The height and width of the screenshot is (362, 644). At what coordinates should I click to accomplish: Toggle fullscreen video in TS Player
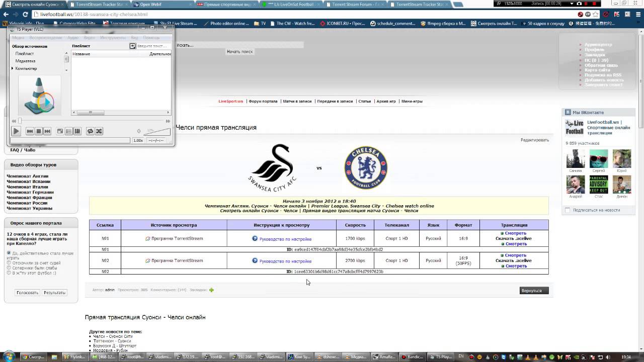pyautogui.click(x=60, y=131)
